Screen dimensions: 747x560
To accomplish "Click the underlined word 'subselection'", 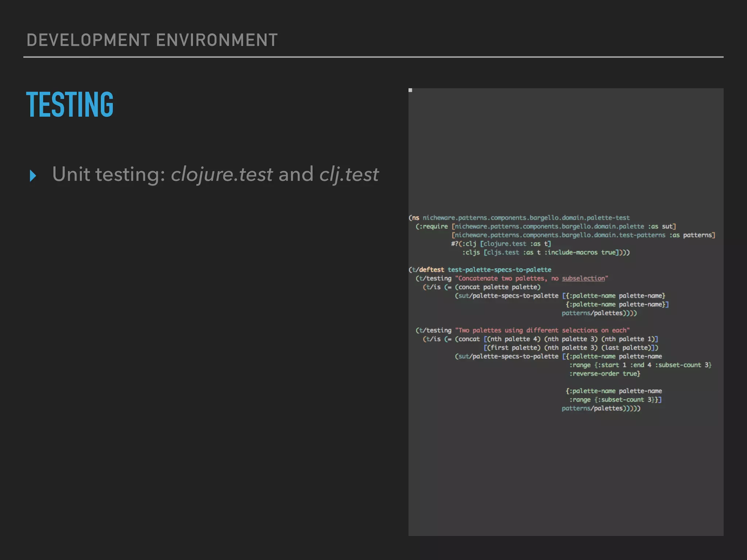I will pyautogui.click(x=583, y=279).
